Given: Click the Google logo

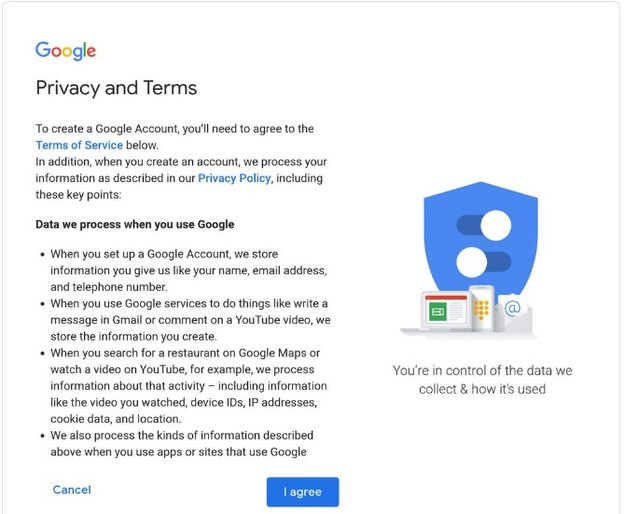Looking at the screenshot, I should pyautogui.click(x=65, y=51).
